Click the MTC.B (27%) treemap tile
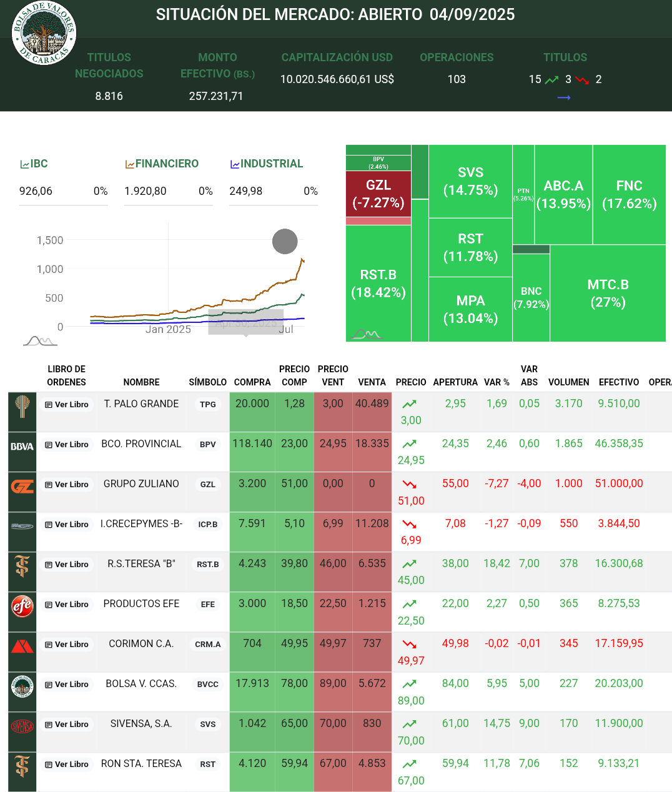This screenshot has width=672, height=792. tap(608, 294)
